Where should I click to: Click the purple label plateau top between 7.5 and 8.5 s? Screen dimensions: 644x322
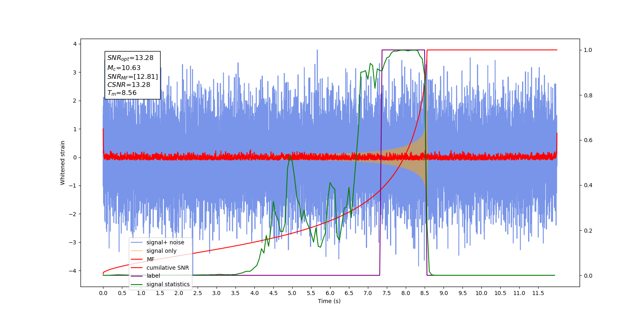(403, 50)
